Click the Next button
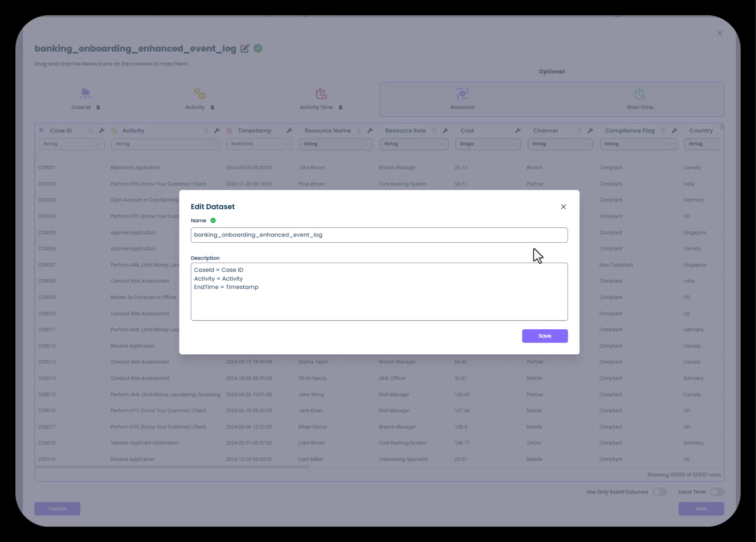This screenshot has width=756, height=542. pos(701,509)
